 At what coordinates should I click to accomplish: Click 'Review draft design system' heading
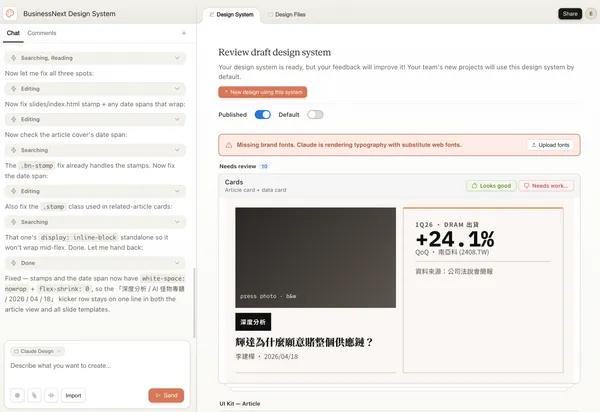tap(274, 52)
